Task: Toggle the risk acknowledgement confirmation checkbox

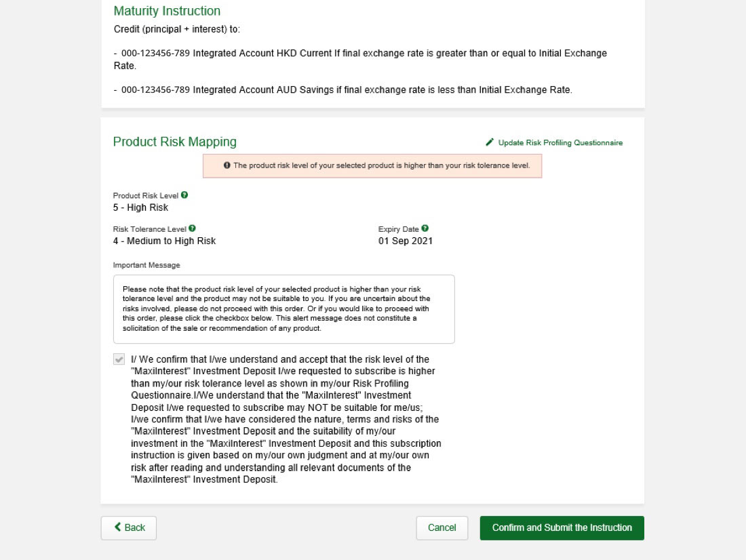Action: [x=119, y=359]
